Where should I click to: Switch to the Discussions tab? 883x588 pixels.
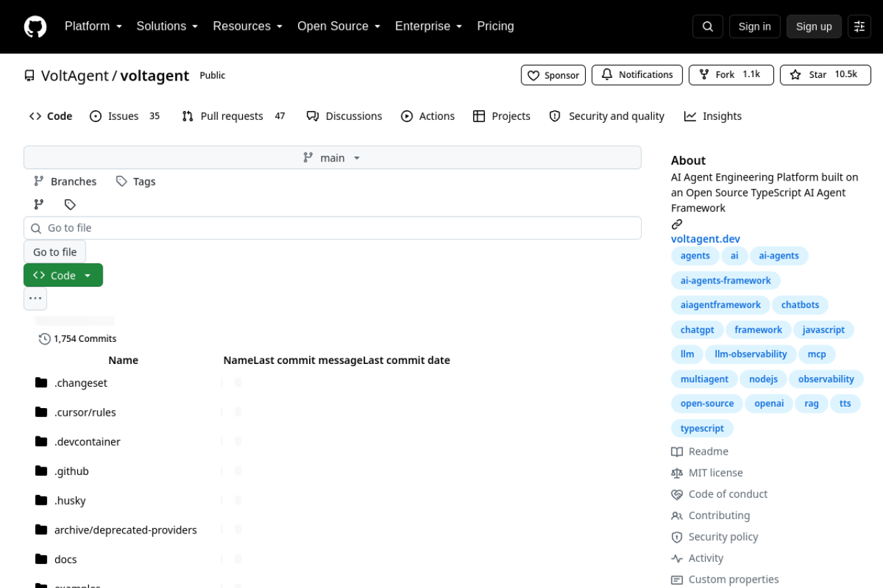point(344,116)
